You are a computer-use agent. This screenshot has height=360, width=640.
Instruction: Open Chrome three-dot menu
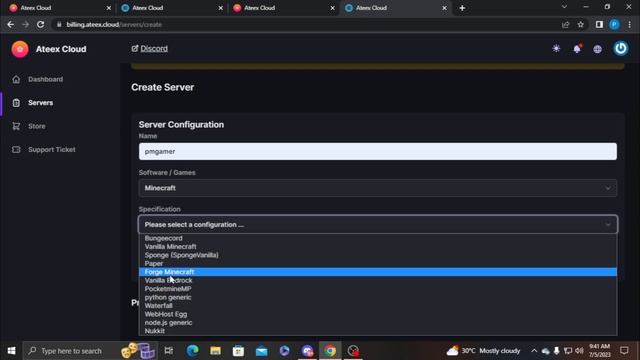[630, 25]
